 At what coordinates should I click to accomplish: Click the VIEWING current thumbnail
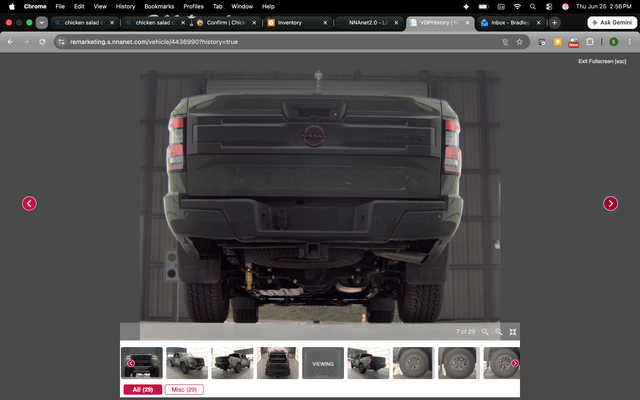323,363
